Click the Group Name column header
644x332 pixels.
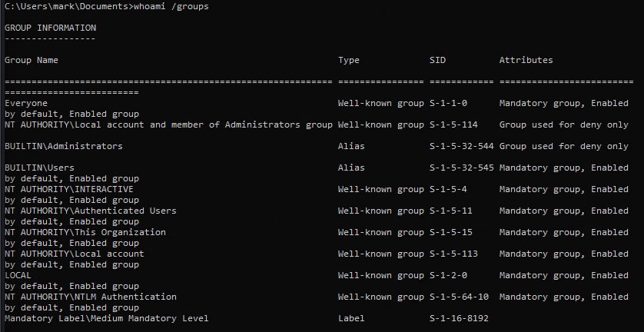(32, 60)
